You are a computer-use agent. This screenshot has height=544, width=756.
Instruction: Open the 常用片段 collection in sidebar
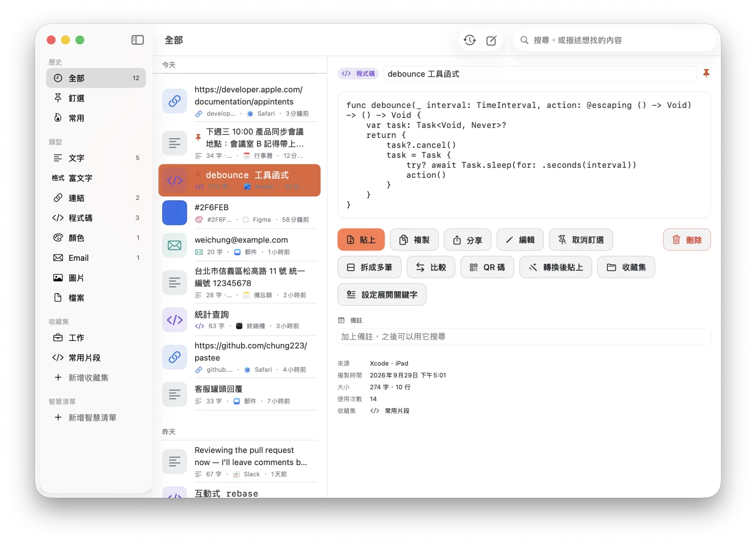pos(96,358)
